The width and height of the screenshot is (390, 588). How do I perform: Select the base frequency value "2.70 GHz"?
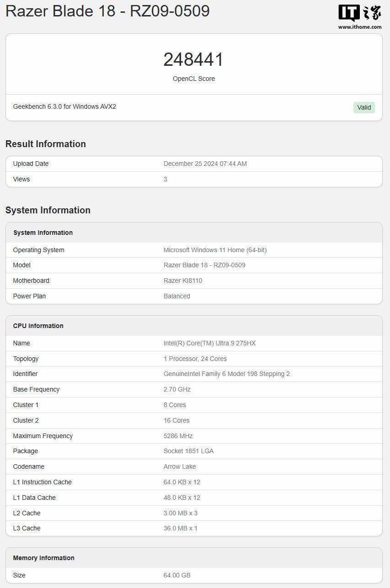point(177,389)
